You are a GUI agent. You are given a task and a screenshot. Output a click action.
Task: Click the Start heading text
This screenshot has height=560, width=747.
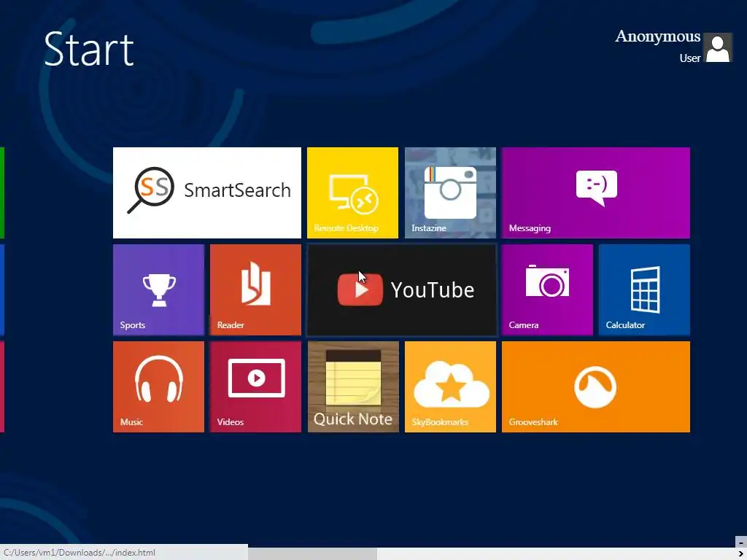[88, 49]
